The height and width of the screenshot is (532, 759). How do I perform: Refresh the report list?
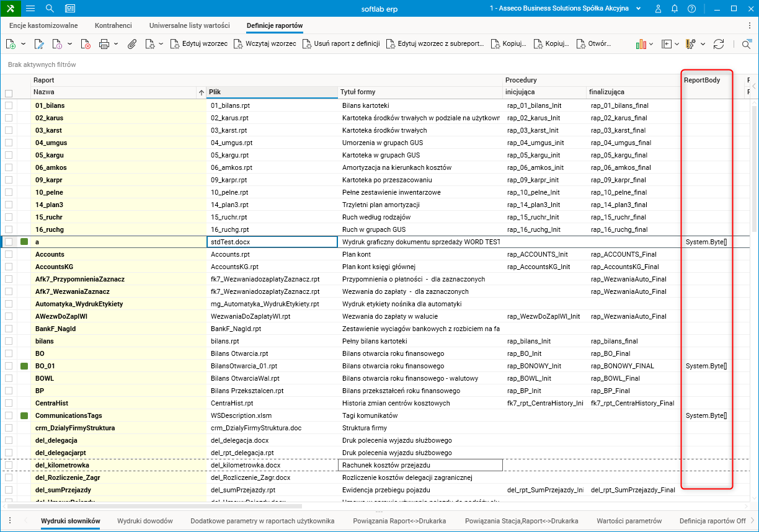click(719, 44)
